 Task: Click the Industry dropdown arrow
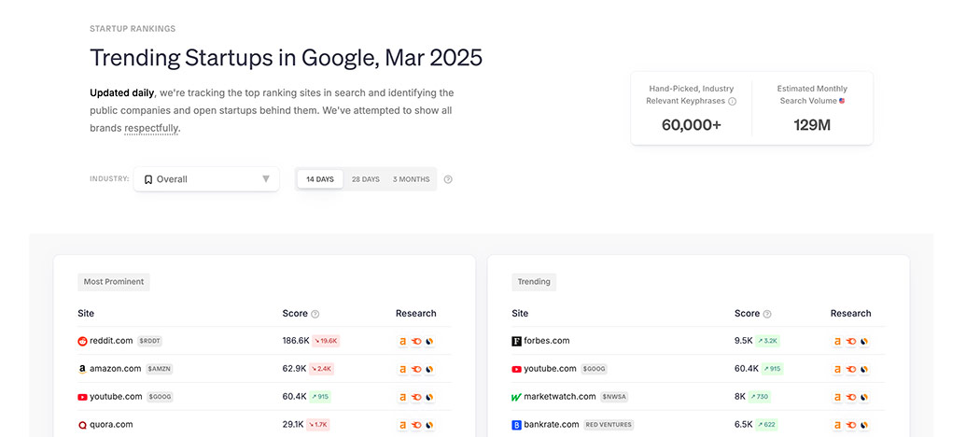coord(266,179)
